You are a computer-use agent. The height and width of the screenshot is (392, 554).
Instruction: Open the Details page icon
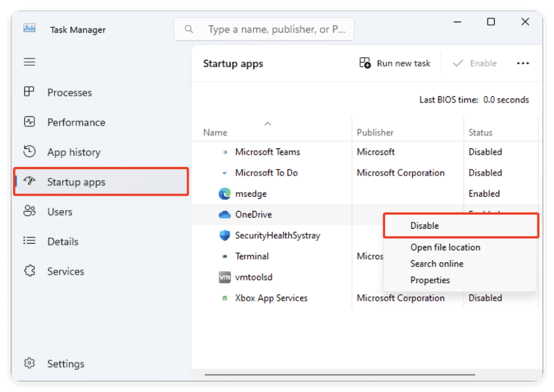(x=29, y=241)
